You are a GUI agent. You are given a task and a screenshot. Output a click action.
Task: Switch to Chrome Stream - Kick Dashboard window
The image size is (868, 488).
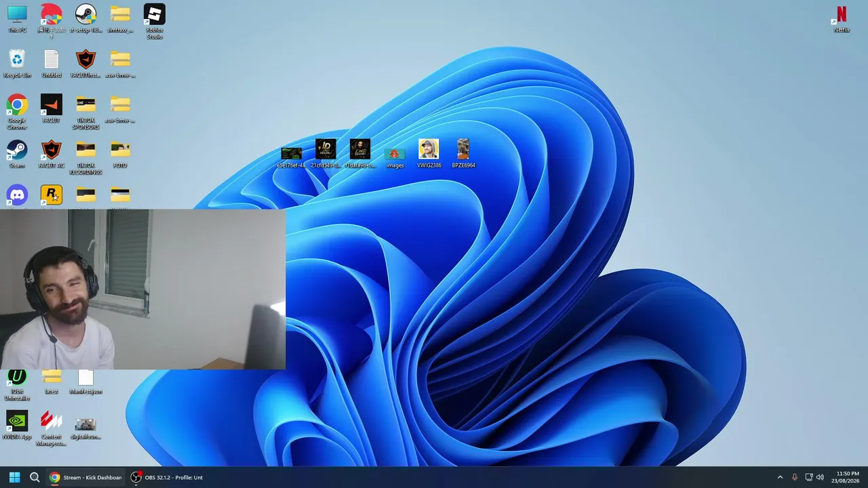[85, 477]
